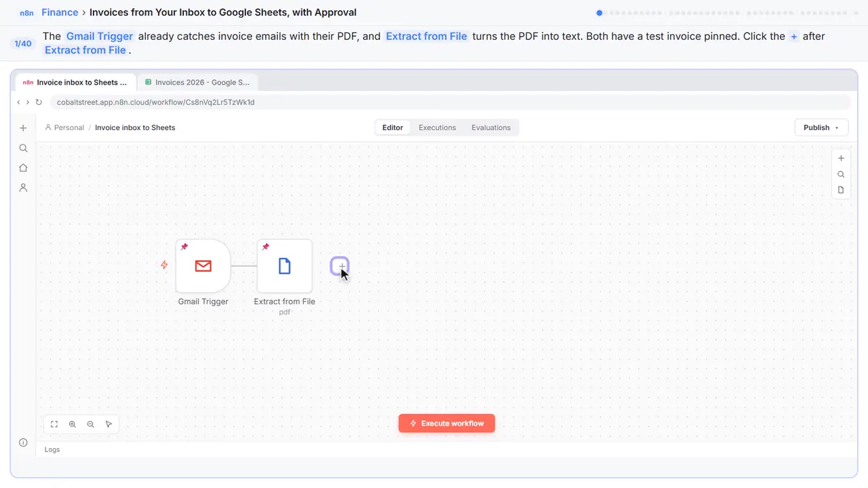
Task: Reload the browser page
Action: pos(39,102)
